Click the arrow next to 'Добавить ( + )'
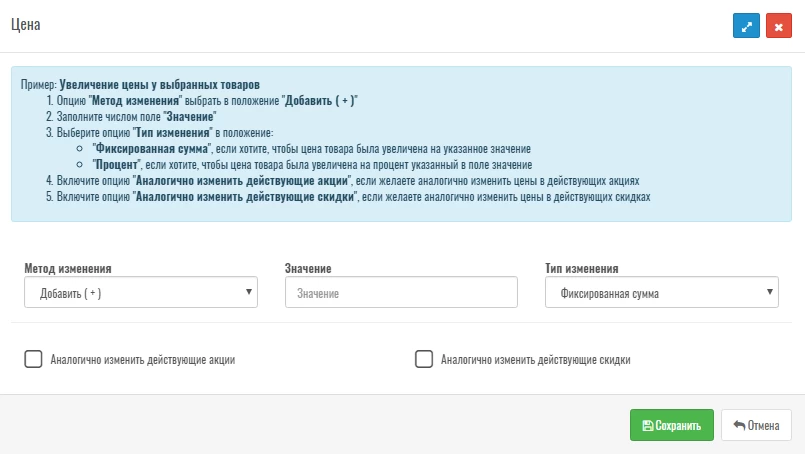Viewport: 805px width, 454px height. click(248, 292)
